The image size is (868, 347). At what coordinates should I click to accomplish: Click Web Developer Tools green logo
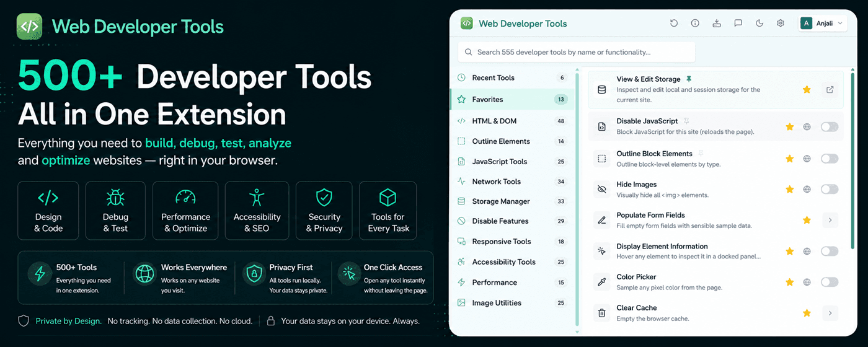pyautogui.click(x=29, y=27)
